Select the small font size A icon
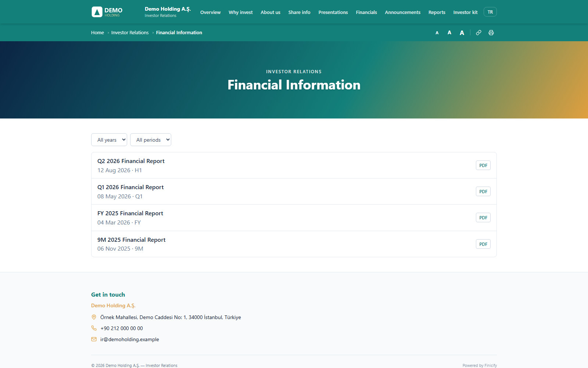The image size is (588, 368). coord(437,33)
